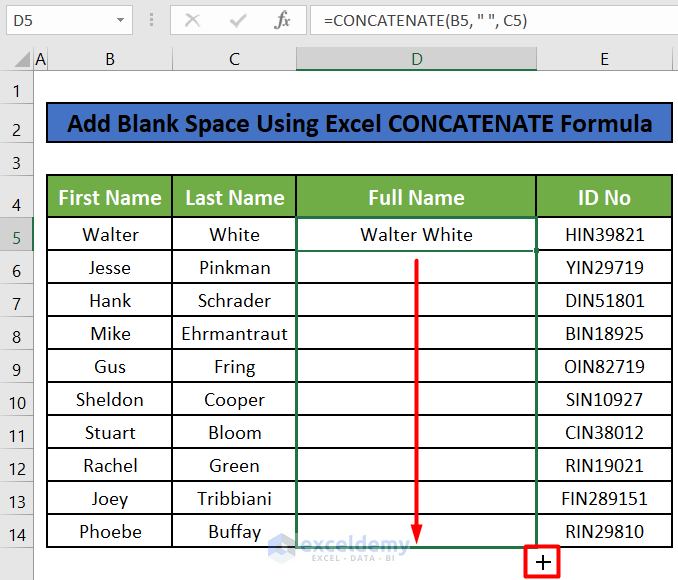Click the title cell 'Add Blank Space Using Excel CONCATENATE Formula'
678x580 pixels.
pos(359,123)
